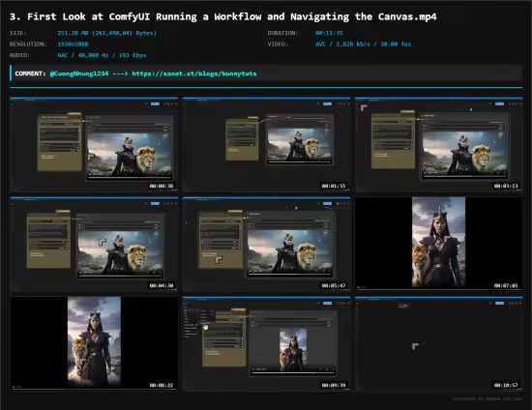Screen dimensions: 532x410
Task: Open the thumbnail stamped 00:01:55
Action: click(x=266, y=145)
